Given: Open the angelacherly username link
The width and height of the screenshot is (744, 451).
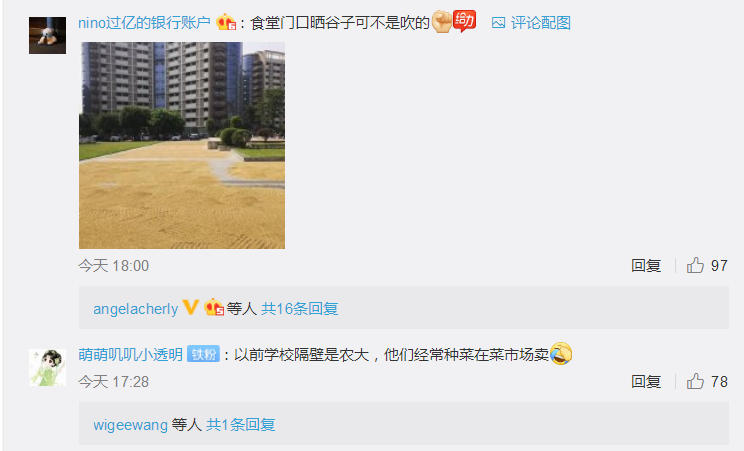Looking at the screenshot, I should coord(136,309).
